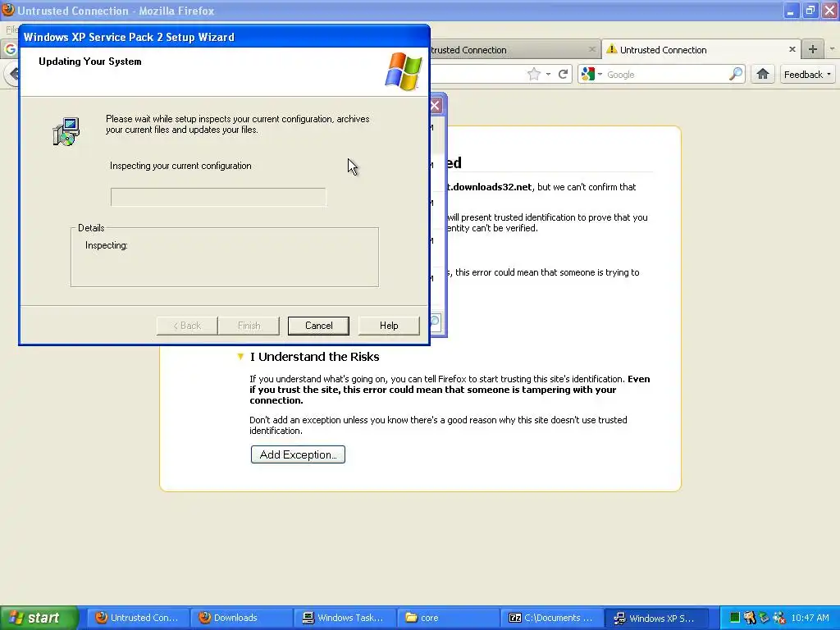Select the Windows XP S... taskbar button

click(x=655, y=618)
